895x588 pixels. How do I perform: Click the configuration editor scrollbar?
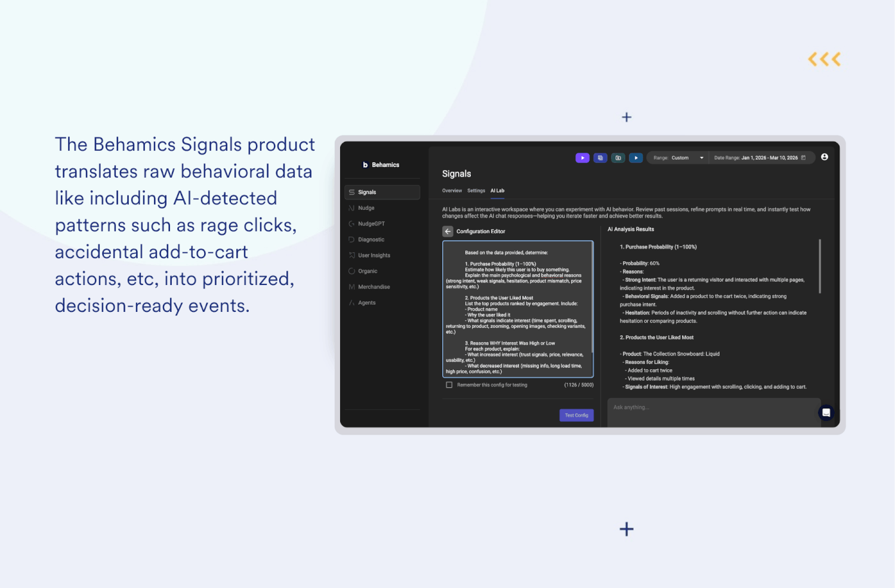[592, 296]
